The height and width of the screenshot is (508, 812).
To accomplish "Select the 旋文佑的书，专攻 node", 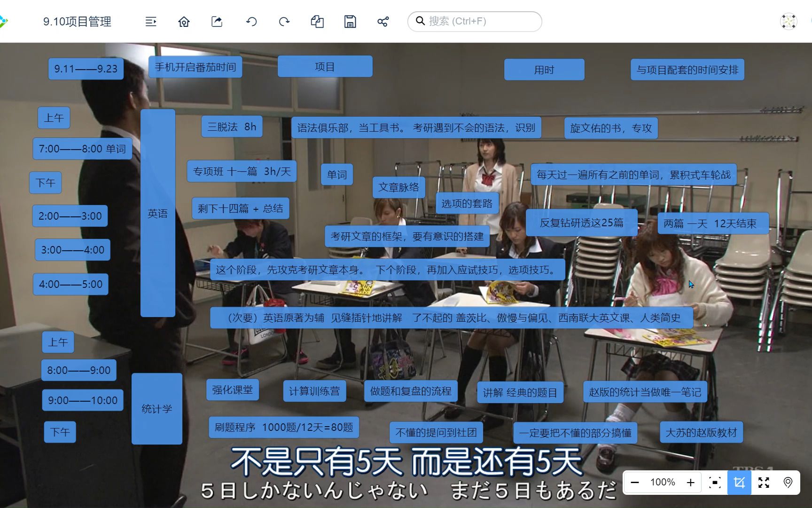I will tap(610, 128).
